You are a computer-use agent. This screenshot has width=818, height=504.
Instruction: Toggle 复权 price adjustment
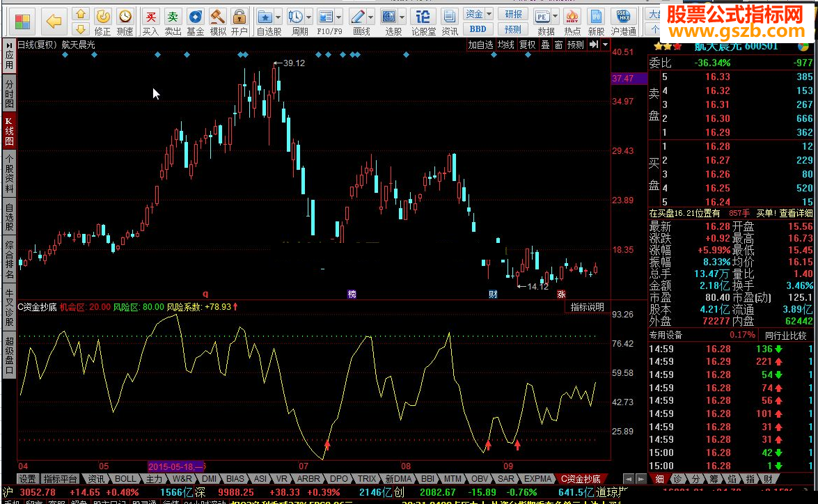[527, 45]
